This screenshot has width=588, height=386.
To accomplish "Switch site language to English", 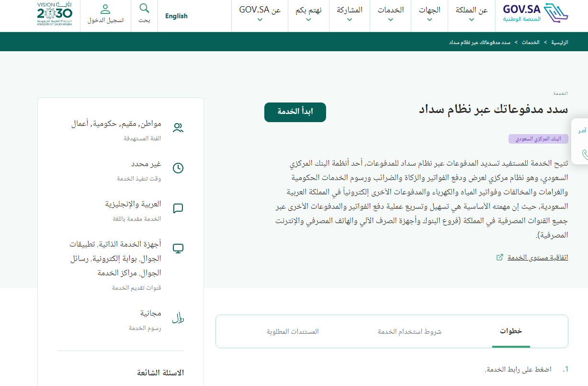I will point(176,16).
